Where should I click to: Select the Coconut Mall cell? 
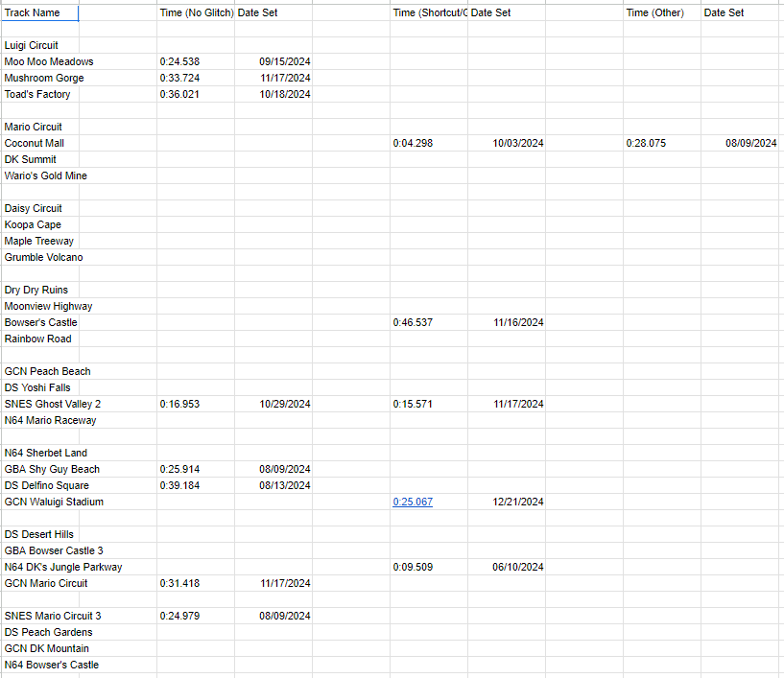click(40, 144)
